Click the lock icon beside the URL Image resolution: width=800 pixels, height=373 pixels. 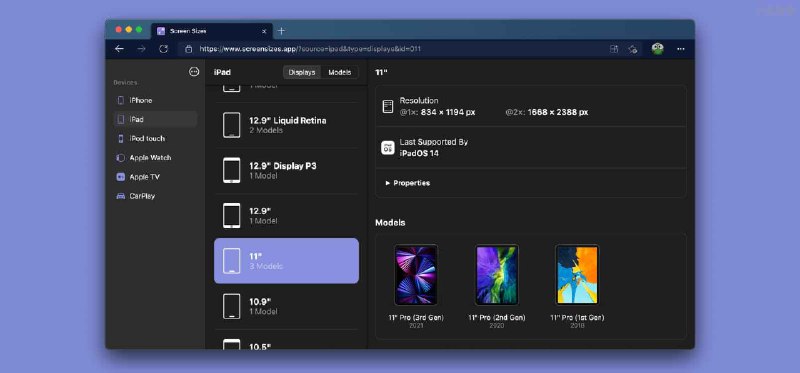(x=189, y=49)
